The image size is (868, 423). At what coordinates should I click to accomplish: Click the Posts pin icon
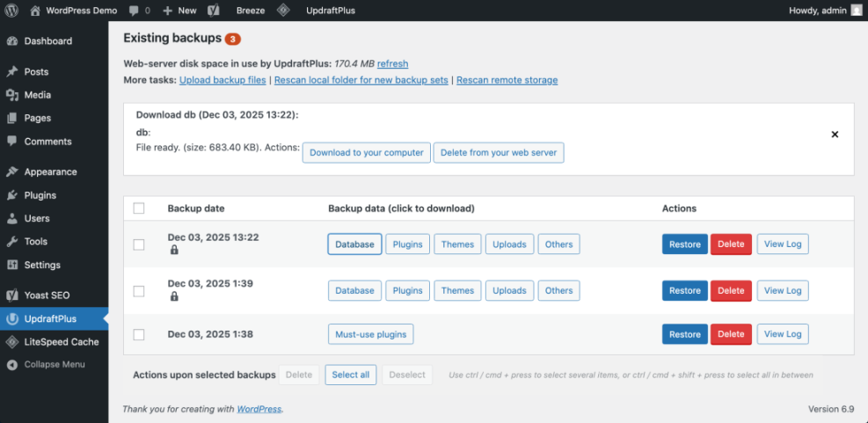click(x=12, y=72)
